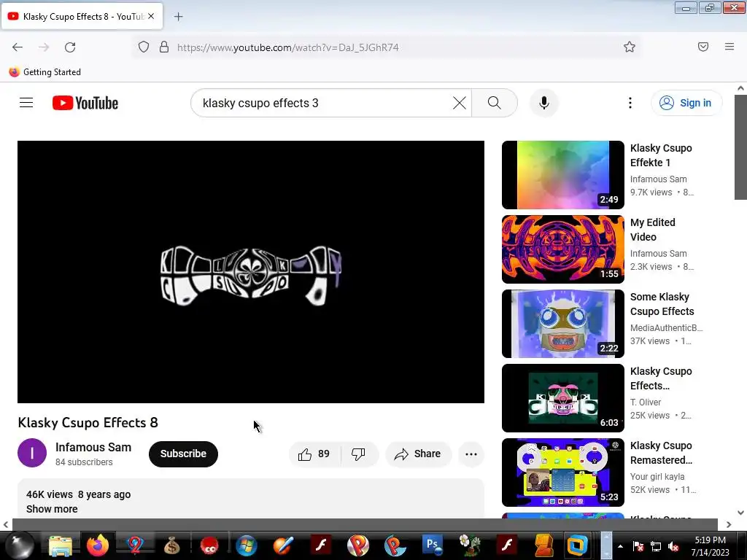Viewport: 747px width, 560px height.
Task: Open Klasky Csupo Remastered thumbnail
Action: [563, 472]
